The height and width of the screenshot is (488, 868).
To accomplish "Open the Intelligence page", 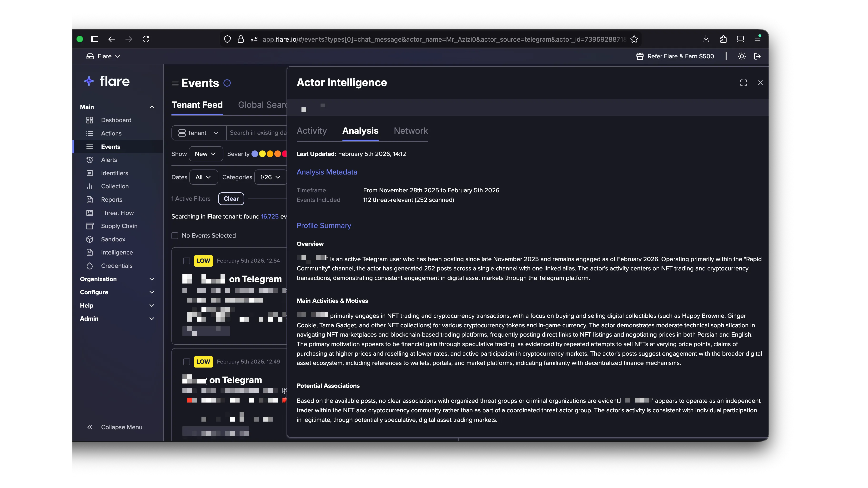I will pyautogui.click(x=117, y=253).
